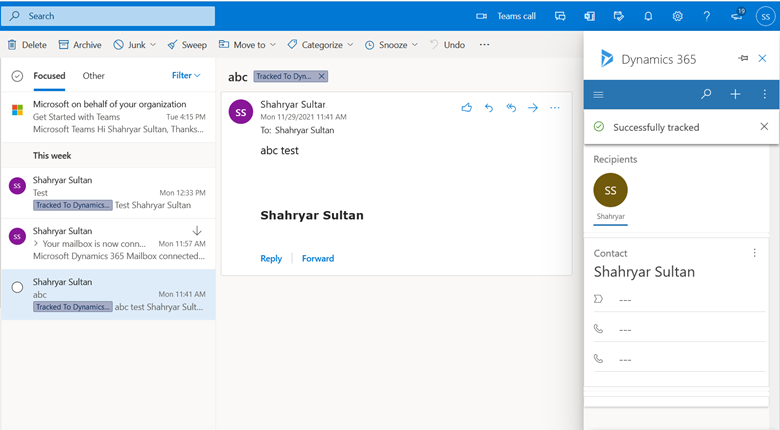Expand the Junk dropdown arrow
Viewport: 780px width, 430px height.
(153, 45)
